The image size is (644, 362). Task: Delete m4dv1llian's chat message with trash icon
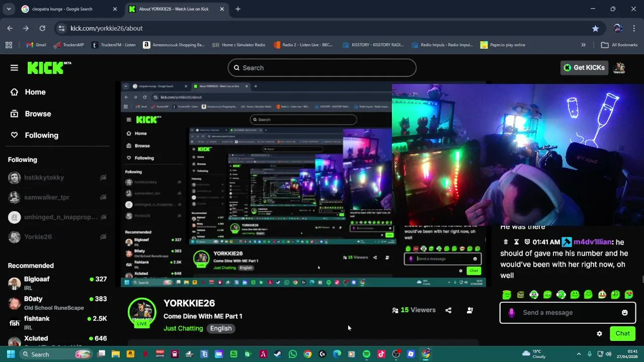[506, 242]
